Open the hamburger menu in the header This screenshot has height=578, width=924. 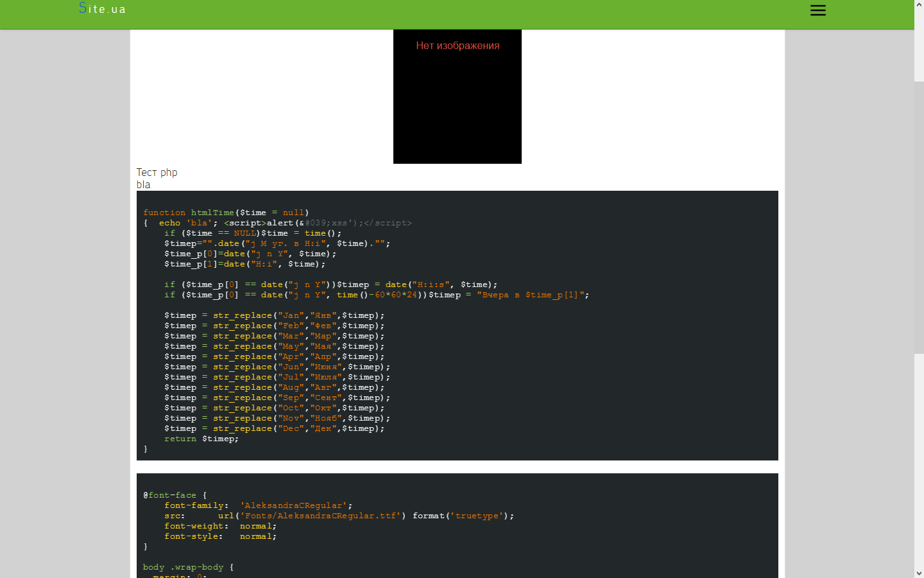tap(817, 10)
